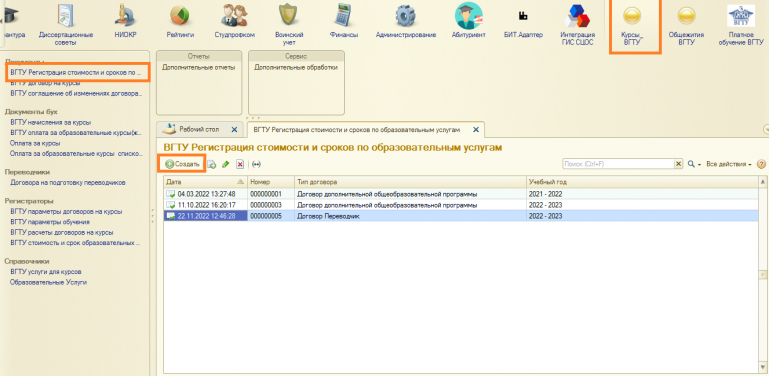Image resolution: width=769 pixels, height=376 pixels.
Task: Click the posted document icon for row 00000003
Action: (x=171, y=205)
